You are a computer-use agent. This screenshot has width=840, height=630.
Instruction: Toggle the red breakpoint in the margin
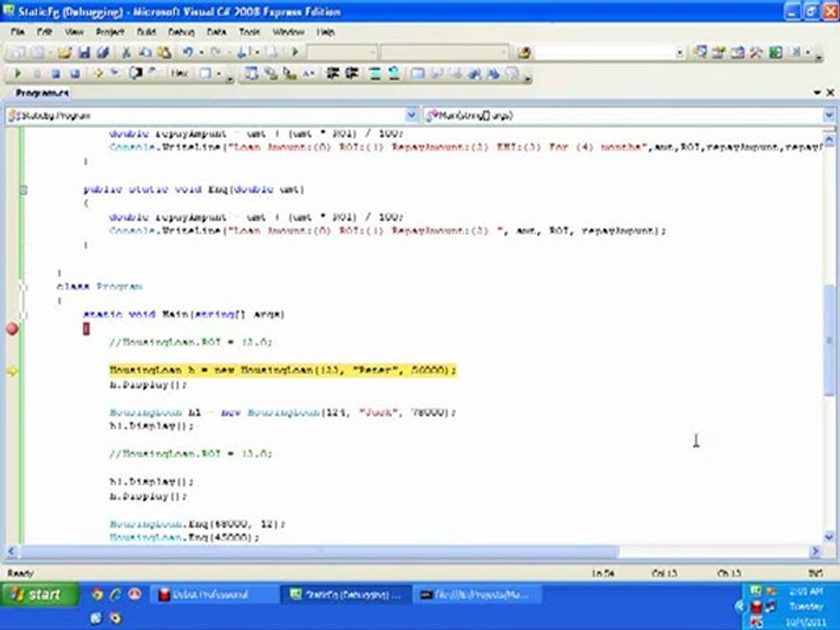(11, 328)
